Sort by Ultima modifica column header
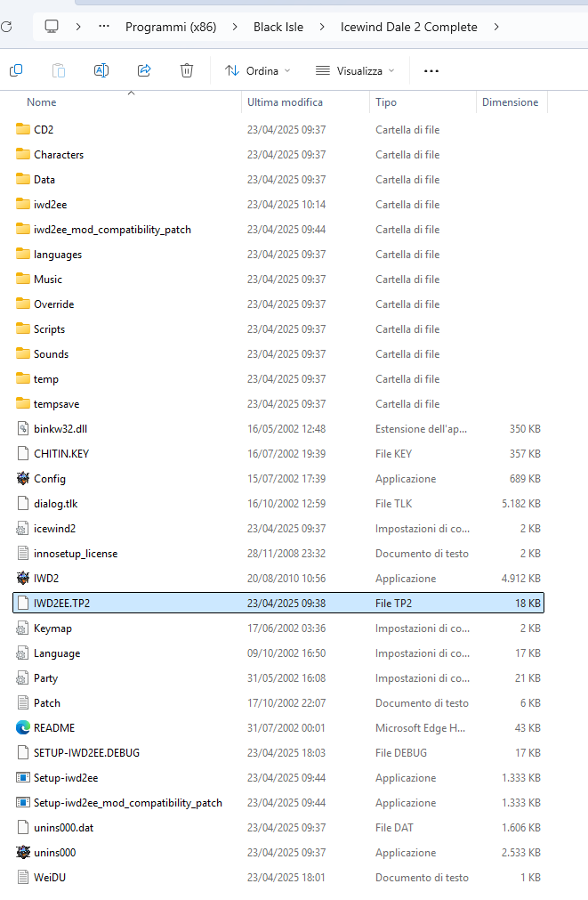The width and height of the screenshot is (588, 900). [286, 102]
